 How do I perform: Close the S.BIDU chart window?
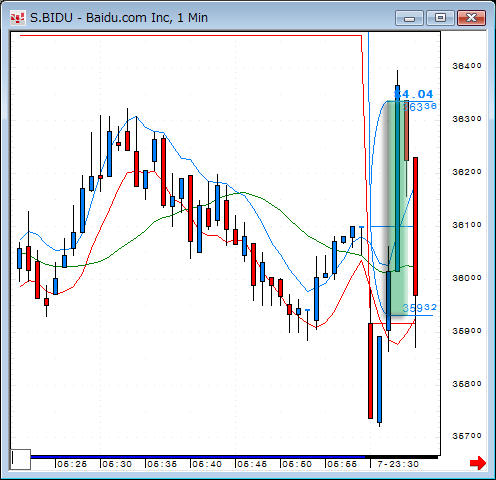point(471,18)
